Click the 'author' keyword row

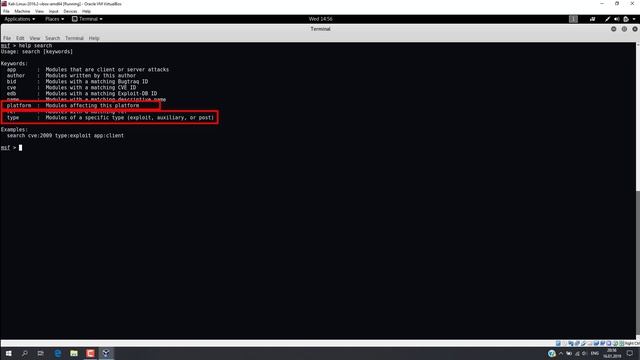(x=71, y=76)
